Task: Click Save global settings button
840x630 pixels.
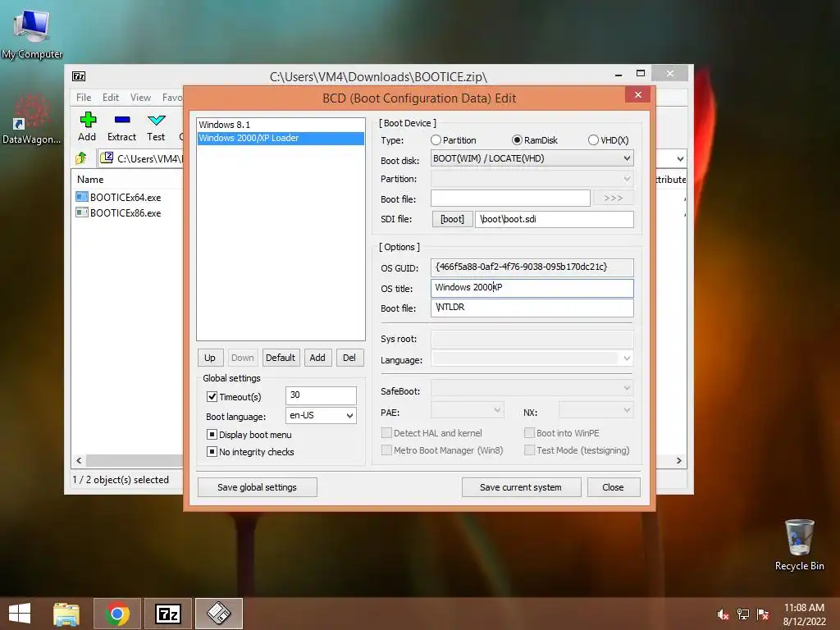Action: point(257,487)
